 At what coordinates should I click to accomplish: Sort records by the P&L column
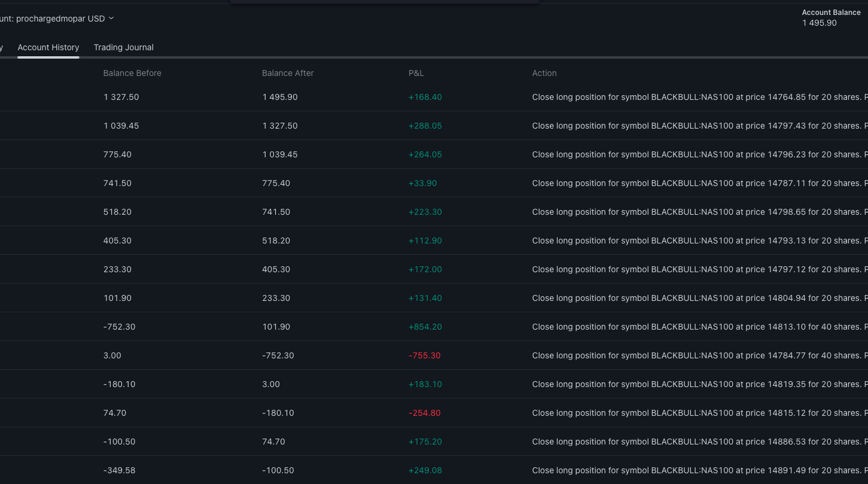[416, 73]
